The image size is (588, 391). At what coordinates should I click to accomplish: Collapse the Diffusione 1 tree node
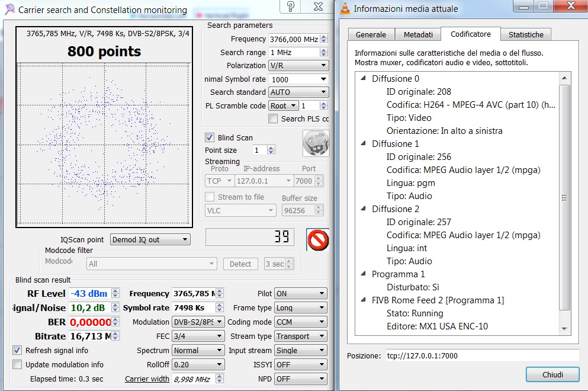[x=363, y=143]
